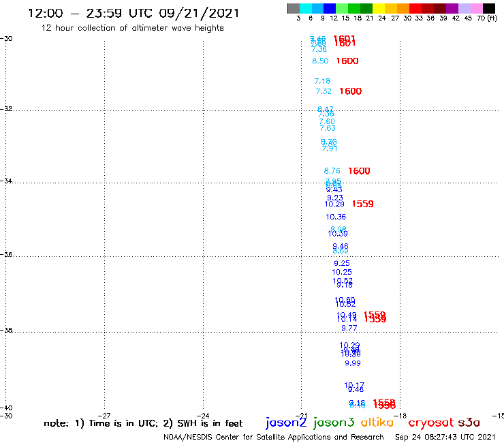Select the purple swatch in the color scale

(452, 8)
